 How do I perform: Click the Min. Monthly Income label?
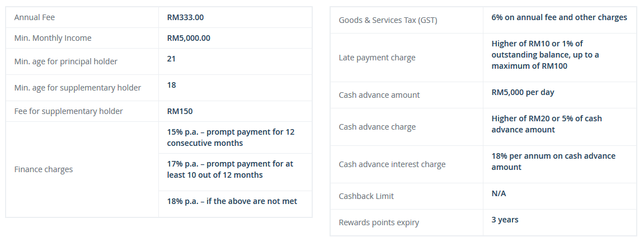click(x=53, y=38)
